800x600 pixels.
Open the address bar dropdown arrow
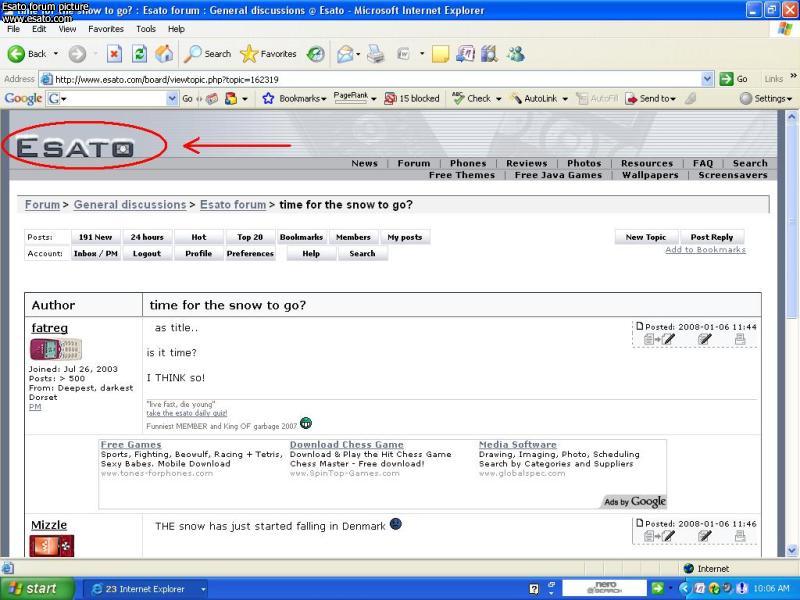pyautogui.click(x=707, y=79)
